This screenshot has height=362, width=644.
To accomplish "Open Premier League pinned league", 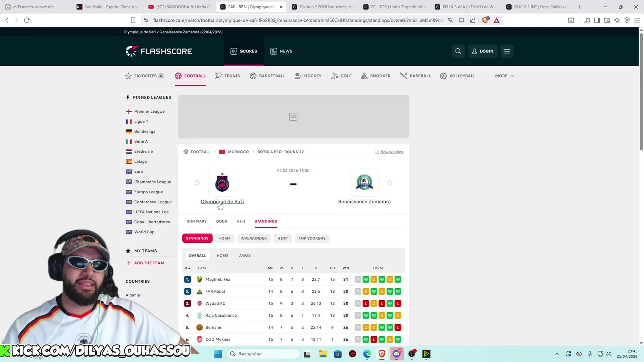I will (149, 111).
